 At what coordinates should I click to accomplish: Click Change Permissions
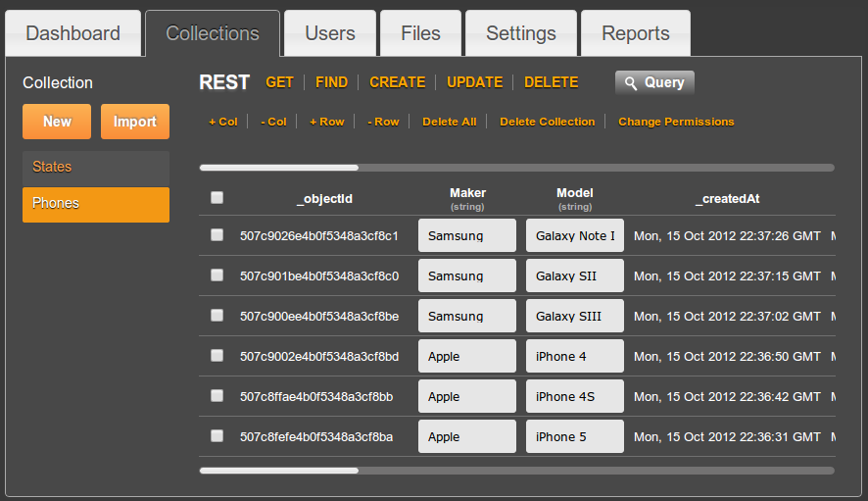click(675, 122)
